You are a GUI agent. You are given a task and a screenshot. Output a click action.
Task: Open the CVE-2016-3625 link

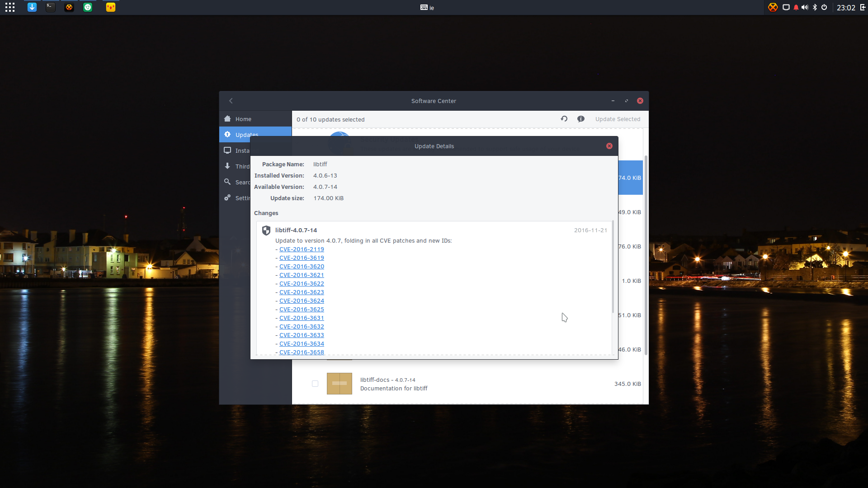coord(302,310)
